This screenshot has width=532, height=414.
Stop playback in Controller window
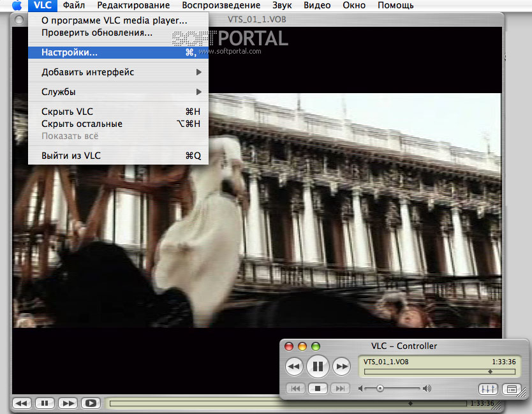[x=318, y=388]
